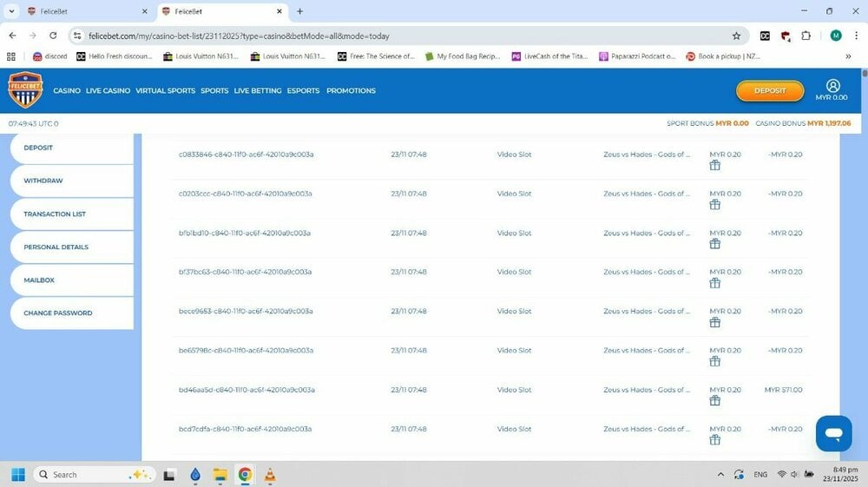Viewport: 868px width, 487px height.
Task: Open the WITHDRAW sidebar link
Action: (43, 181)
